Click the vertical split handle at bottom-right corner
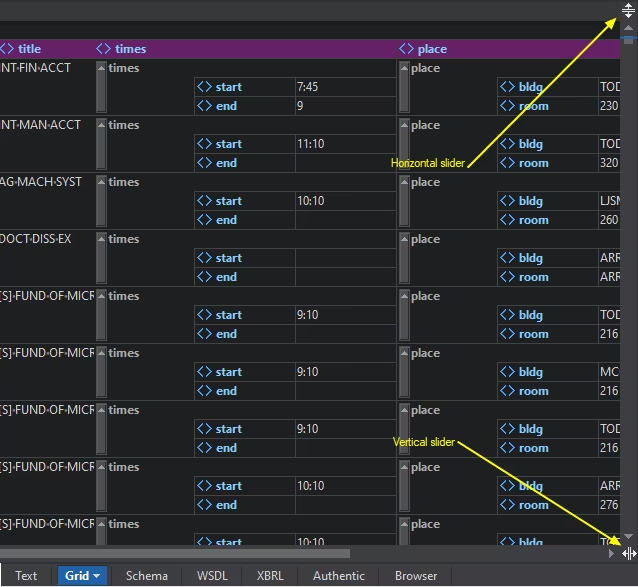Viewport: 638px width, 587px height. pyautogui.click(x=628, y=553)
